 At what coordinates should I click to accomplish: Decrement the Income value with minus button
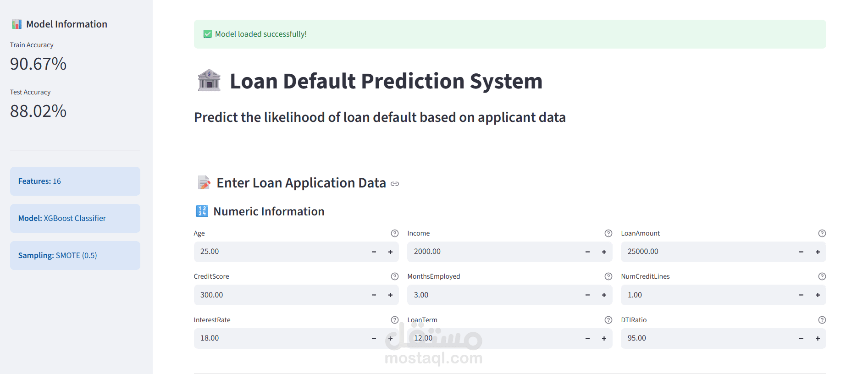coord(587,252)
